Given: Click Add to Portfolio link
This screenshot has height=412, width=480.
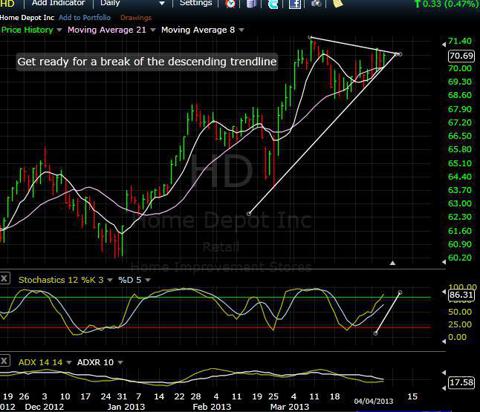Looking at the screenshot, I should pyautogui.click(x=84, y=18).
